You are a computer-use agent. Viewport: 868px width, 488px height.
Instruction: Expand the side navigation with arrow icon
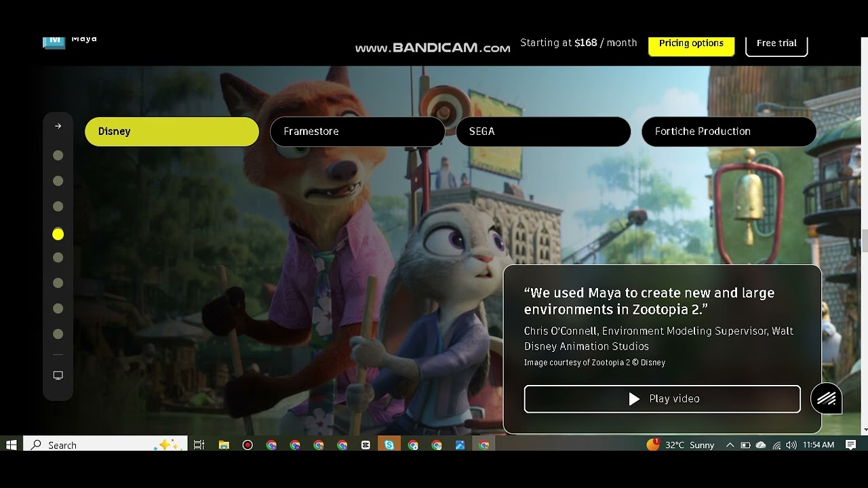[x=58, y=126]
